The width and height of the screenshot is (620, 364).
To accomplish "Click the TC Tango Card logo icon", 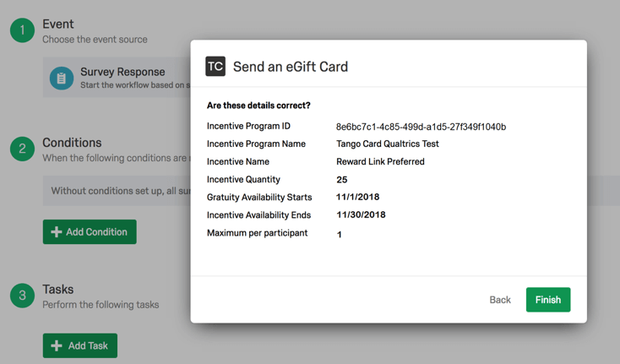I will pyautogui.click(x=215, y=66).
